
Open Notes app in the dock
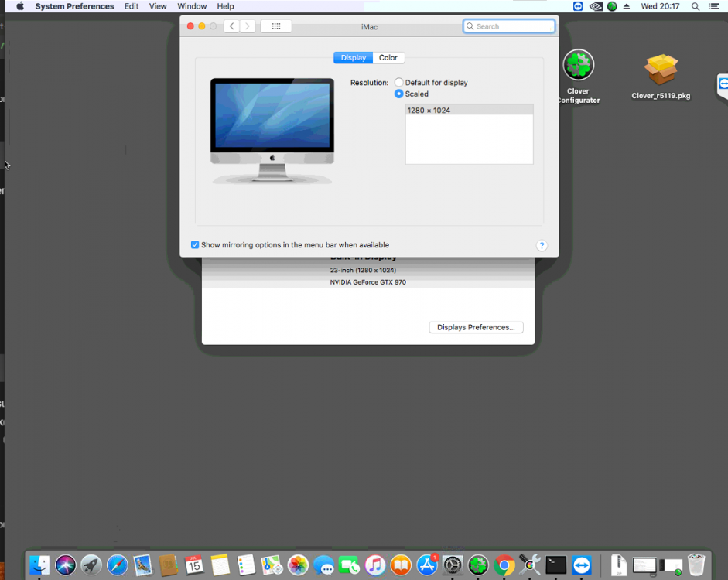[220, 565]
